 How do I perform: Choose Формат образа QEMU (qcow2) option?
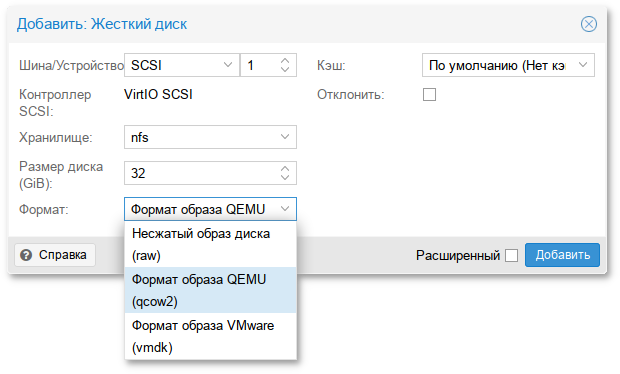coord(210,290)
